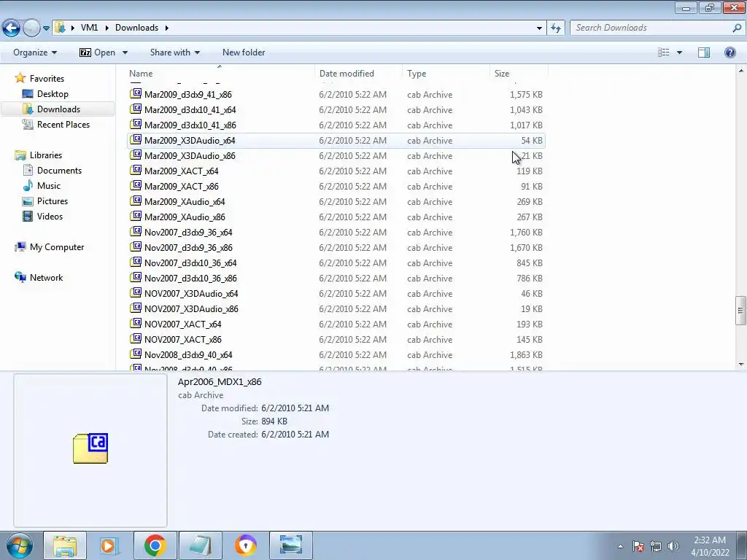The image size is (747, 560).
Task: Click VM1 in the address path
Action: (89, 28)
